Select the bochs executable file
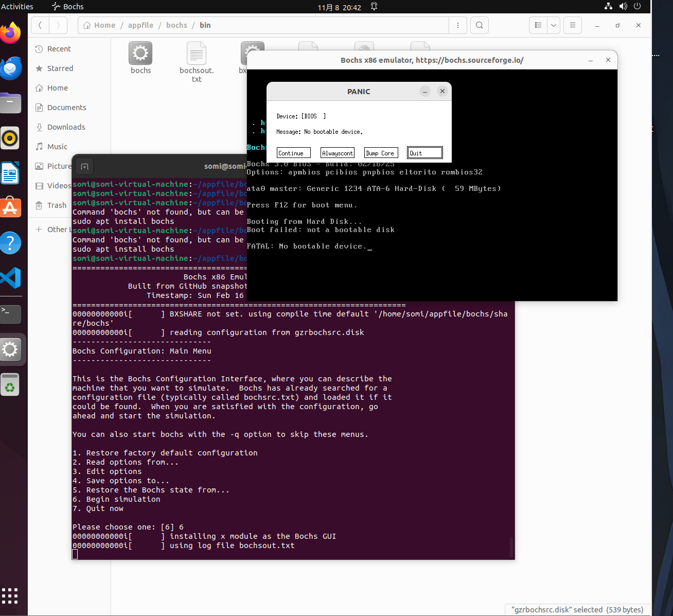Viewport: 673px width, 616px height. pos(140,58)
